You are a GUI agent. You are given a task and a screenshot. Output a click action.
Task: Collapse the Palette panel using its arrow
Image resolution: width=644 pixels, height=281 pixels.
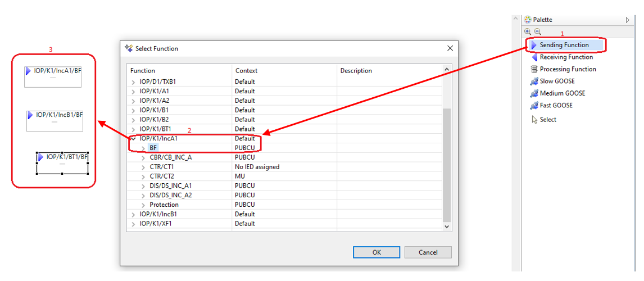pyautogui.click(x=628, y=20)
